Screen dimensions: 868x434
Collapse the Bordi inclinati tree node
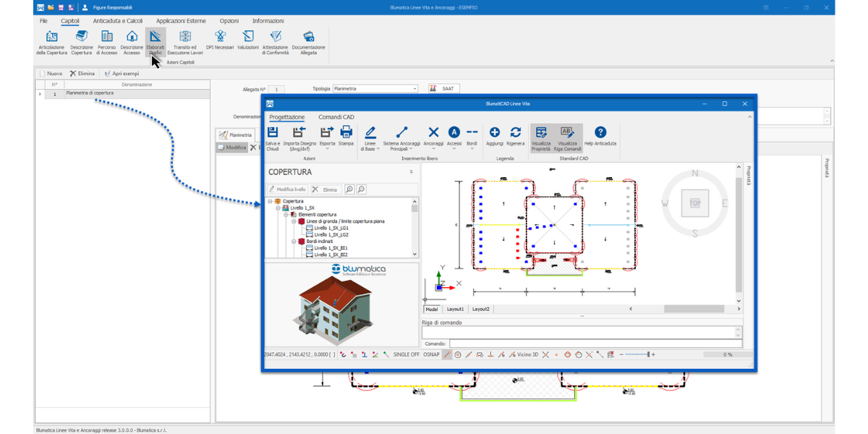point(294,242)
